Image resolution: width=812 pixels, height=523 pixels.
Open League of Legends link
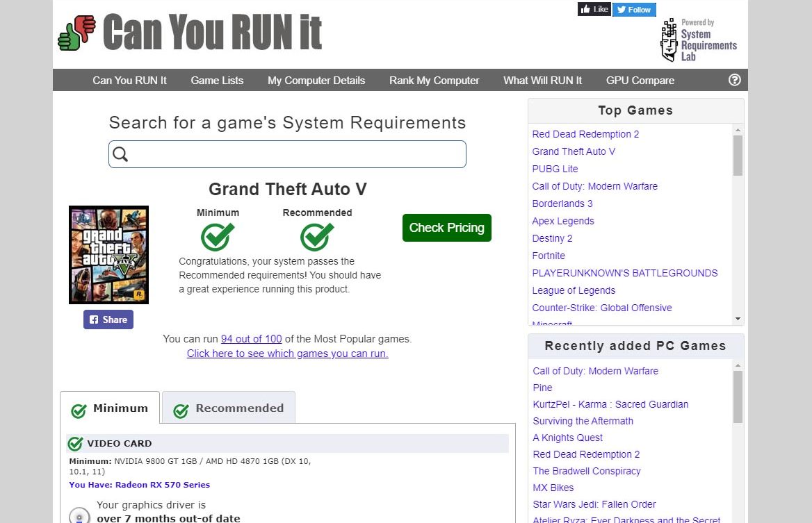click(x=574, y=291)
